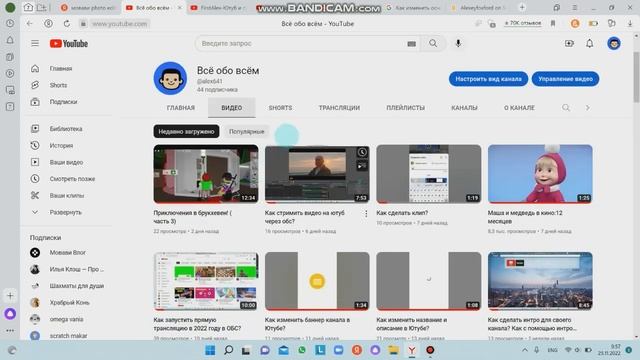Start voice search with microphone icon

(458, 43)
